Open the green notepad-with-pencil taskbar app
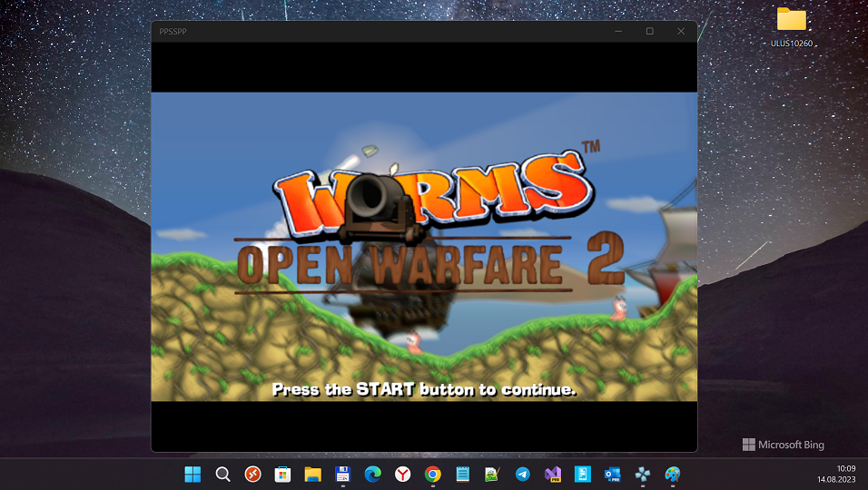This screenshot has width=868, height=490. (x=492, y=474)
